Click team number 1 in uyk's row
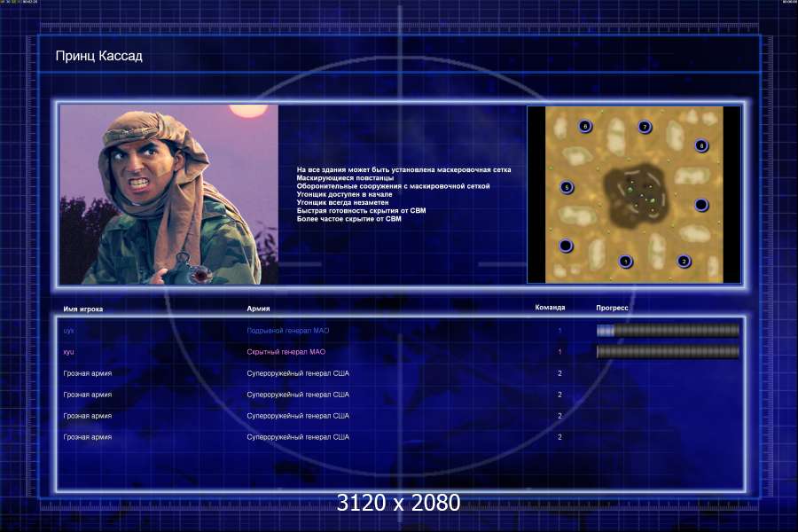This screenshot has width=798, height=532. pos(559,331)
